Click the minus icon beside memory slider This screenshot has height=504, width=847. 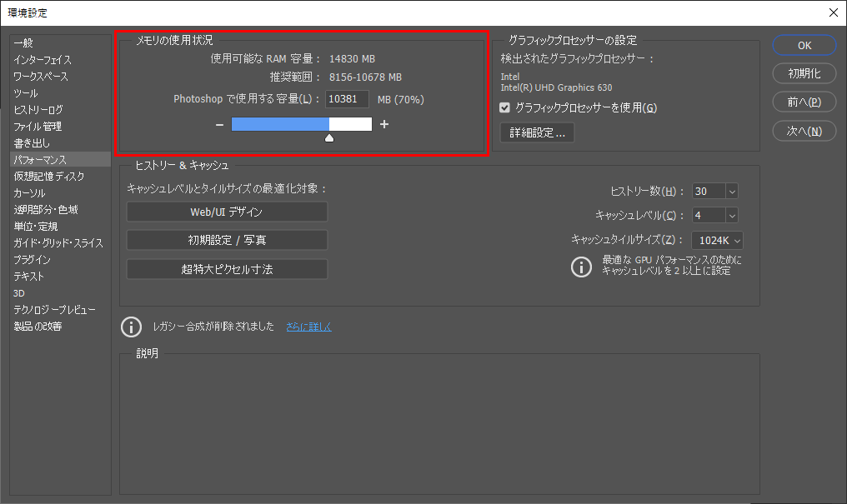coord(219,125)
